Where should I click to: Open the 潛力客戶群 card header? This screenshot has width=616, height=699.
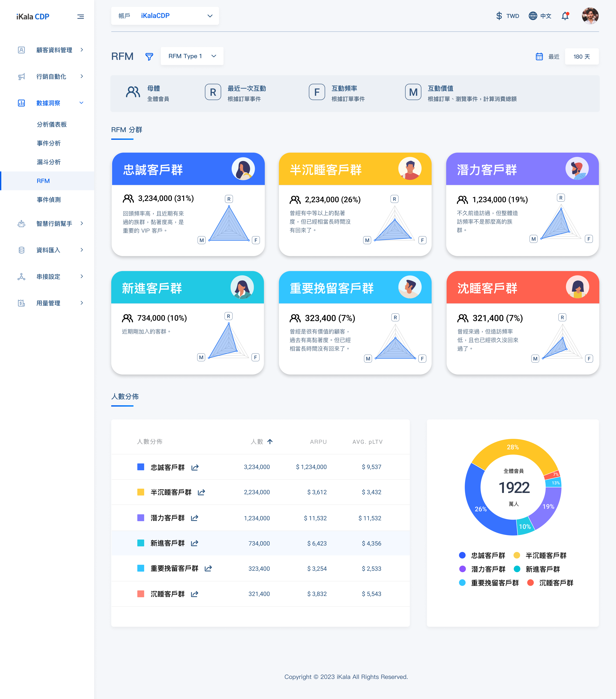pos(522,169)
